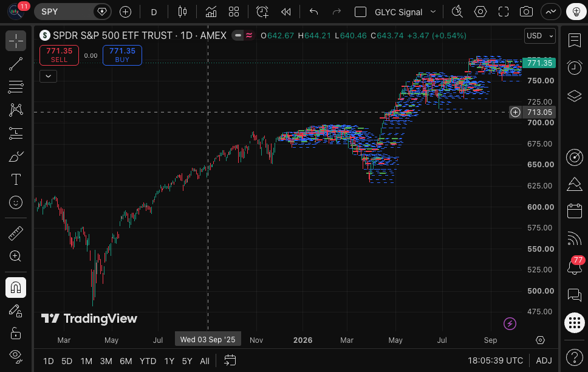Open the Indicators chart icon
Screen dimensions: 588x372
pos(211,12)
